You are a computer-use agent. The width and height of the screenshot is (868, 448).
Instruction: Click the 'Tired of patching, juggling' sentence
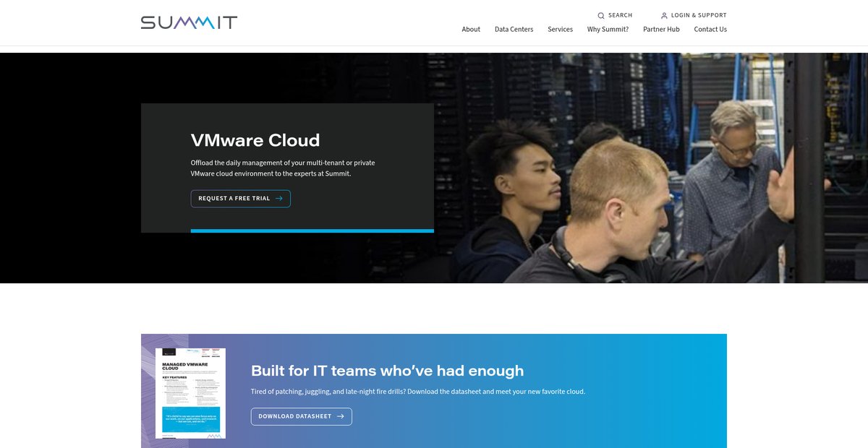418,392
